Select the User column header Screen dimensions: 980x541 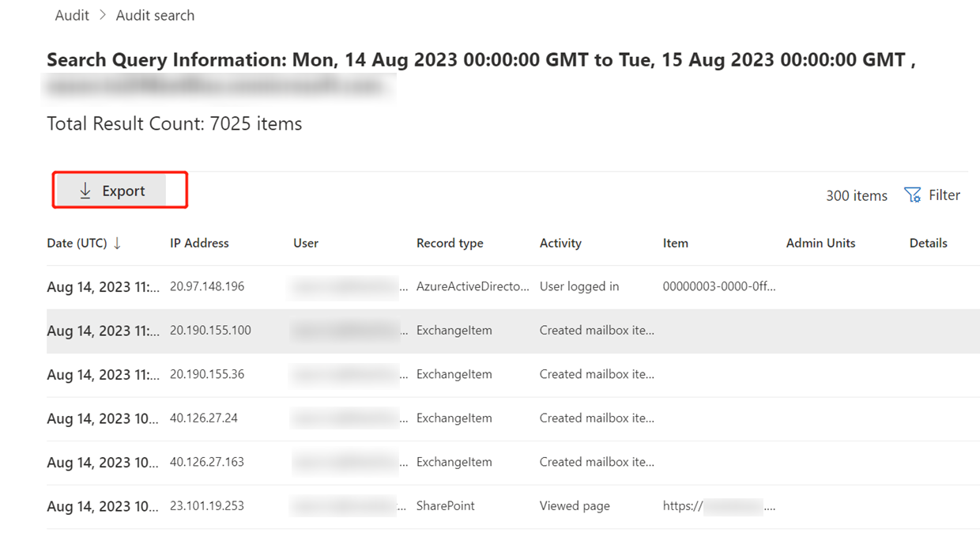pyautogui.click(x=306, y=243)
